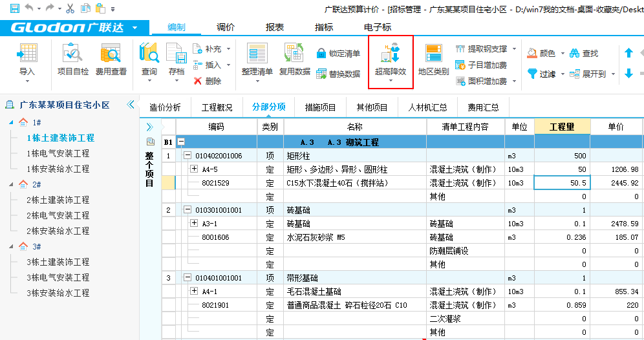Screen dimensions: 644x340
Task: Collapse the 1# tree node
Action: (10, 123)
